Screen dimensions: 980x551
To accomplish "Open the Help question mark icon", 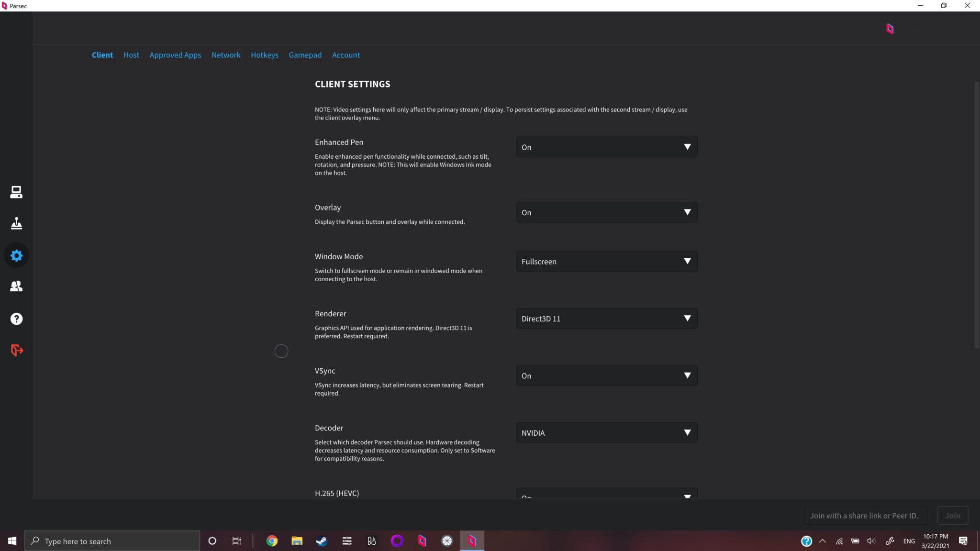I will (16, 319).
